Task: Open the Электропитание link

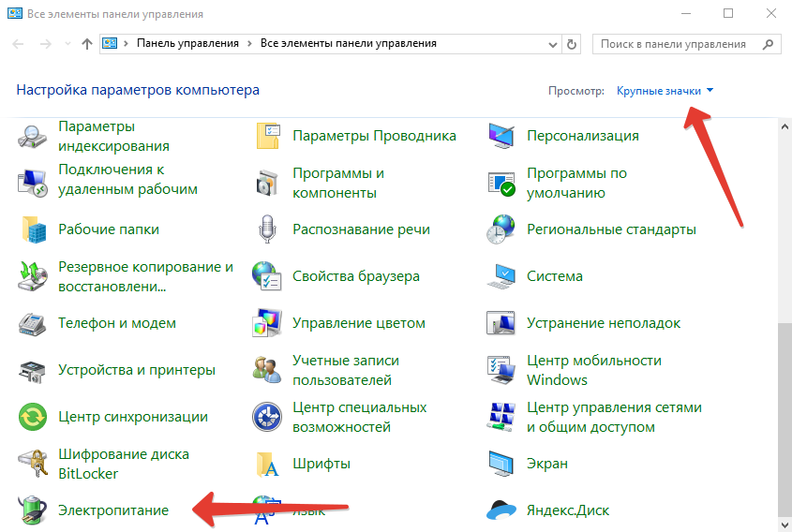Action: point(113,510)
